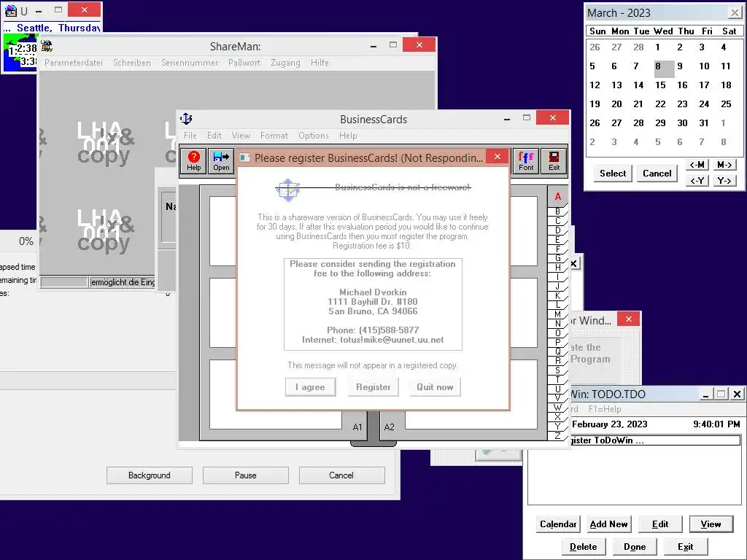The width and height of the screenshot is (747, 560).
Task: Click Quit now in registration dialog
Action: [x=435, y=386]
